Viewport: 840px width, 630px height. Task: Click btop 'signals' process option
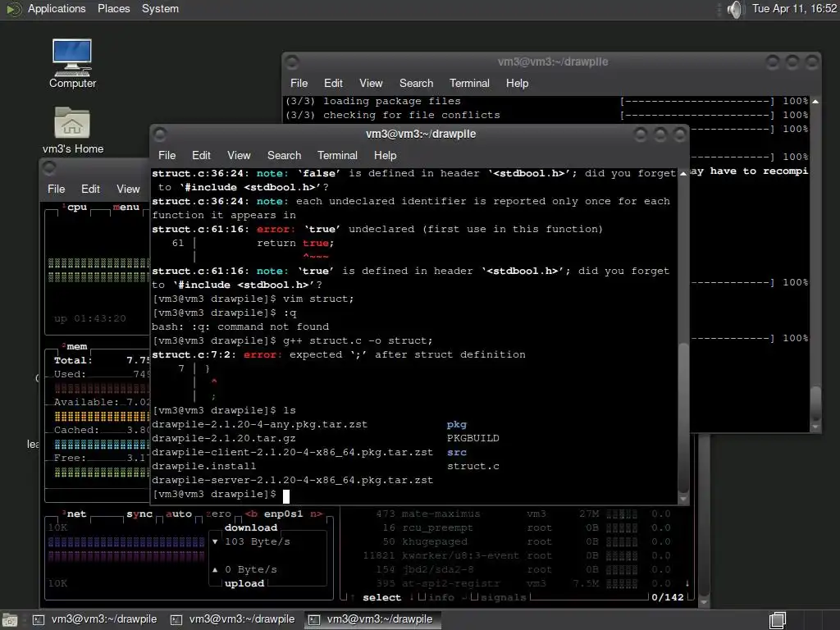coord(503,597)
